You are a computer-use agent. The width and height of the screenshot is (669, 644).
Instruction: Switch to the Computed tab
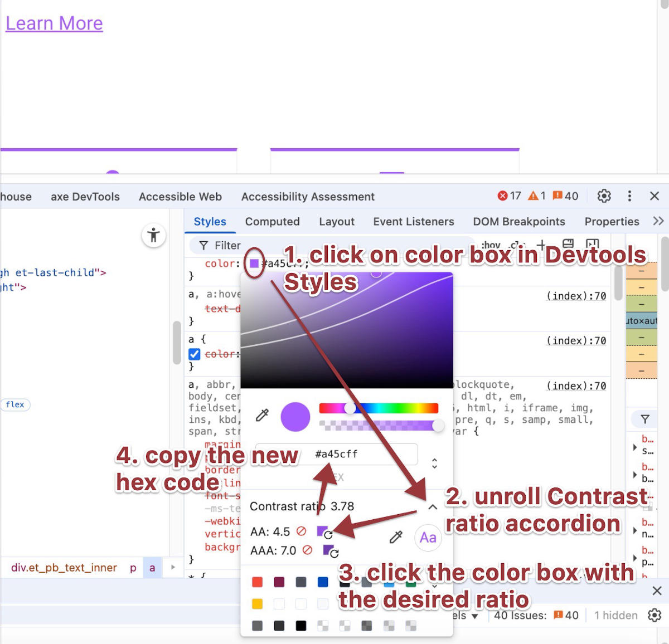pyautogui.click(x=272, y=221)
